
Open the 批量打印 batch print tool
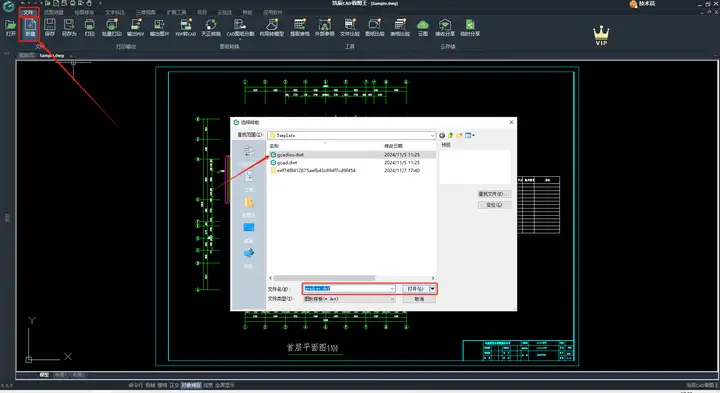coord(112,28)
